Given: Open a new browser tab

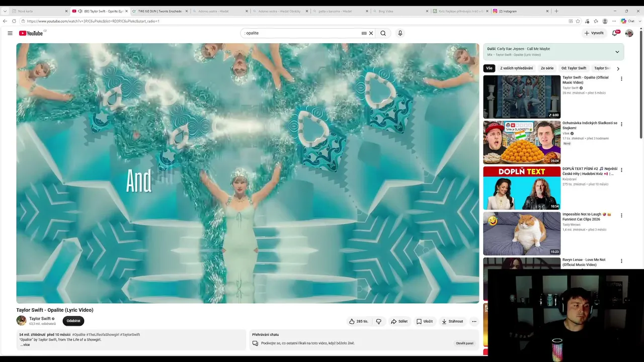Looking at the screenshot, I should click(x=556, y=11).
